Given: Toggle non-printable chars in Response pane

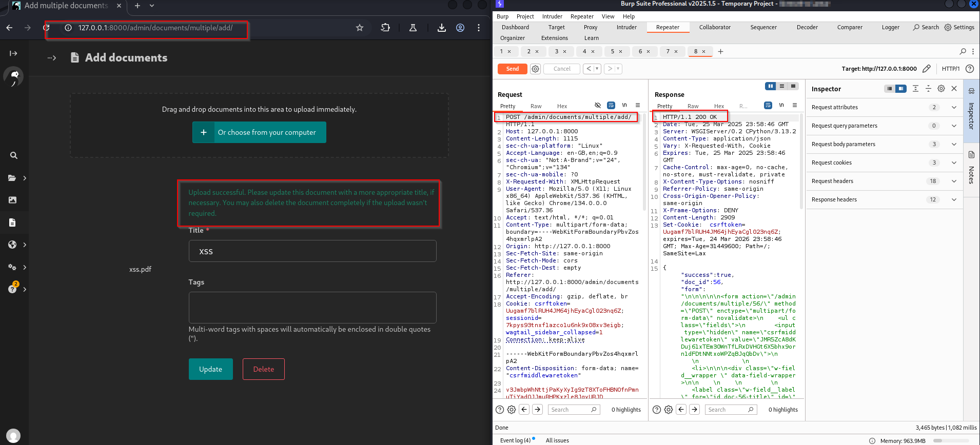Looking at the screenshot, I should (x=781, y=105).
